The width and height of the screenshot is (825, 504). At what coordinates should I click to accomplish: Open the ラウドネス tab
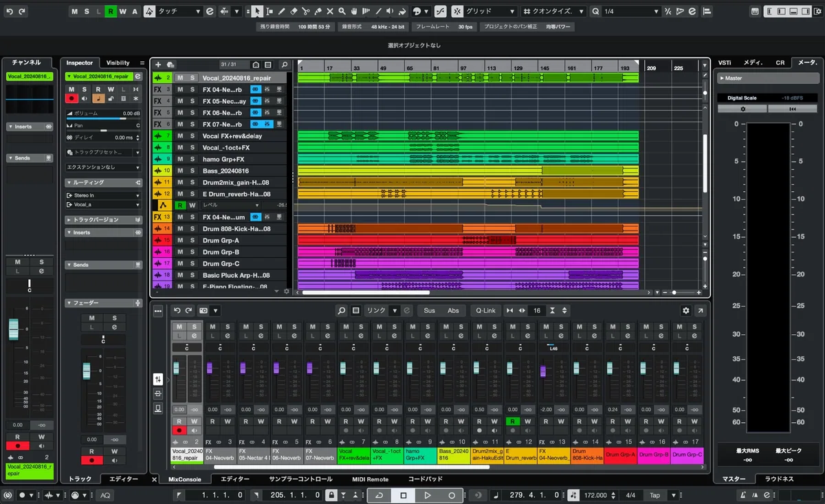[779, 479]
